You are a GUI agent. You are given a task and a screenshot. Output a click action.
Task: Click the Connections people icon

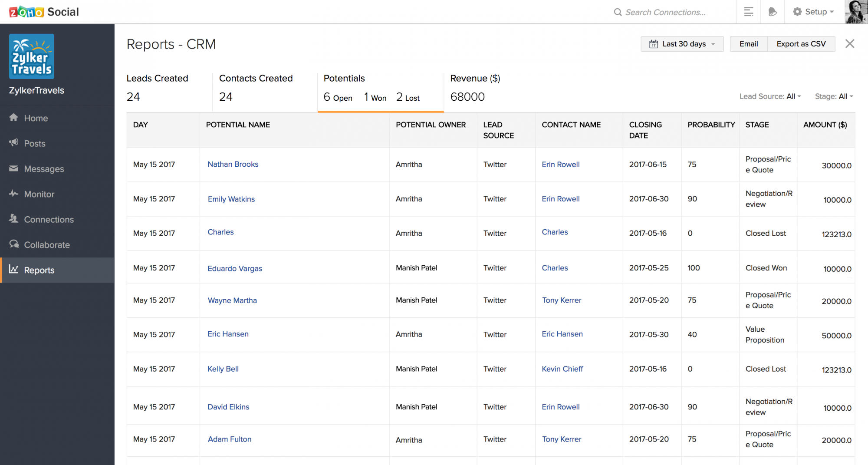14,219
